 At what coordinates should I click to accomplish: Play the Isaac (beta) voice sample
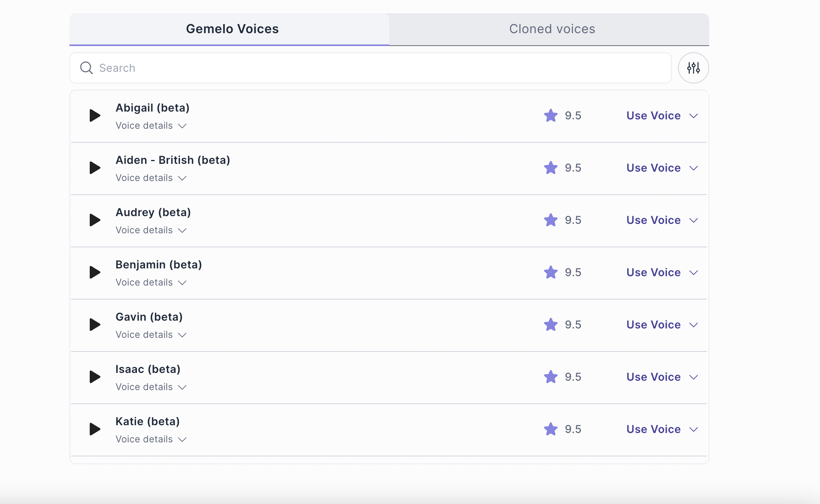pyautogui.click(x=95, y=377)
